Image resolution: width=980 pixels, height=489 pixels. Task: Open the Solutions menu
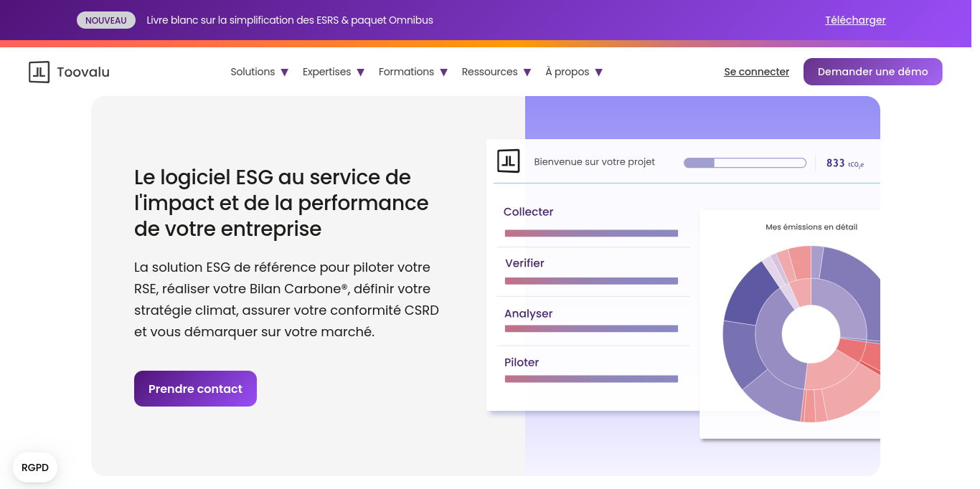[x=253, y=72]
